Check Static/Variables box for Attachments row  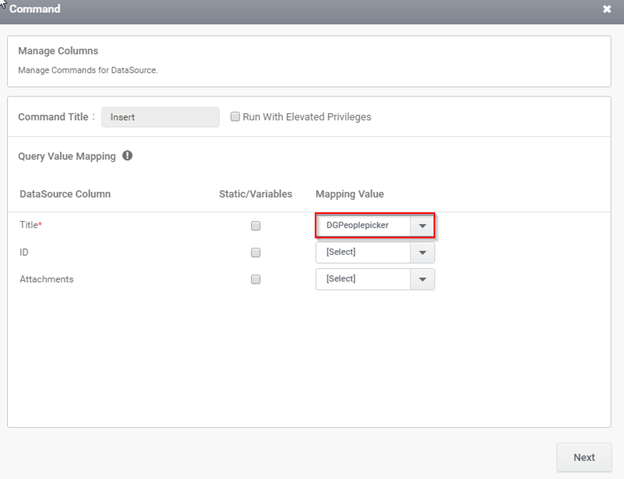coord(255,279)
